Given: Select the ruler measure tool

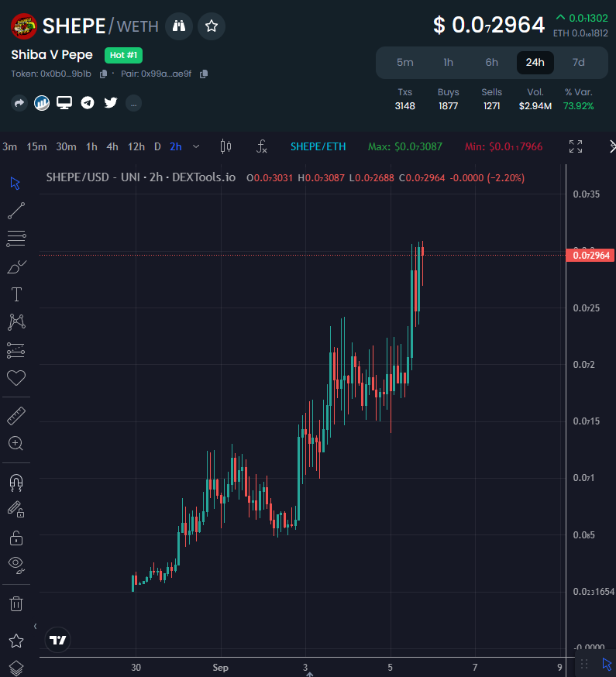Looking at the screenshot, I should pos(16,416).
